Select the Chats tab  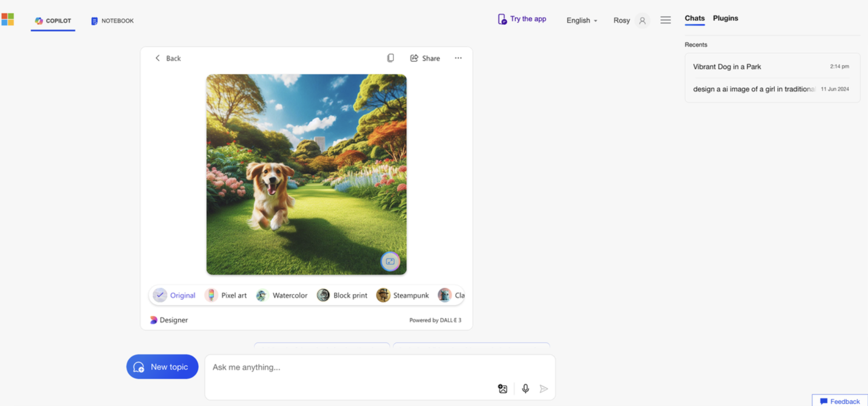tap(694, 19)
